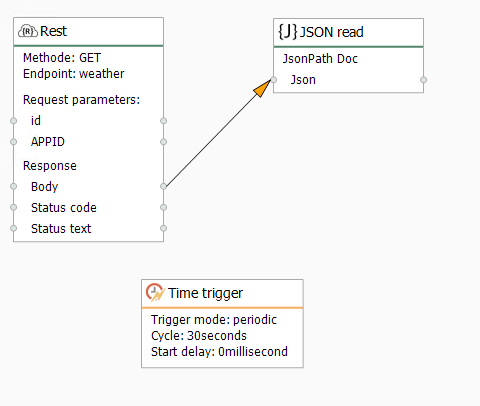Click the Trigger mode: periodic line
Screen dimensions: 480x406
pos(214,320)
